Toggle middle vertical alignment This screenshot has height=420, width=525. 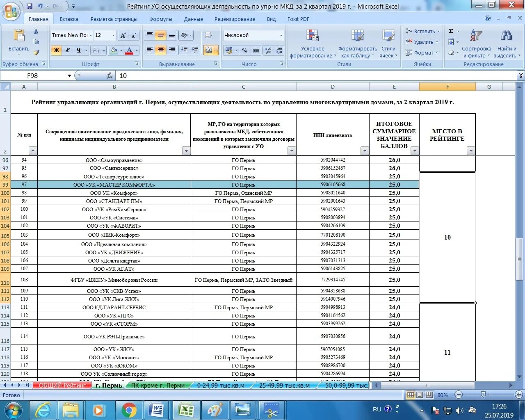[161, 36]
